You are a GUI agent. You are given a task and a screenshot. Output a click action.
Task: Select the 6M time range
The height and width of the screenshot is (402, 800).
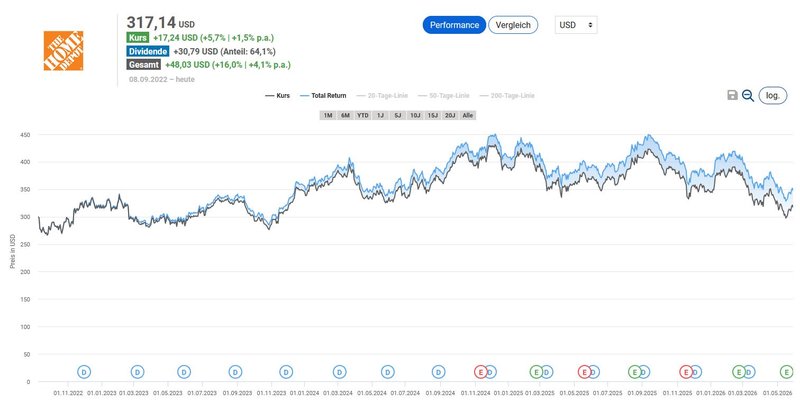coord(345,115)
